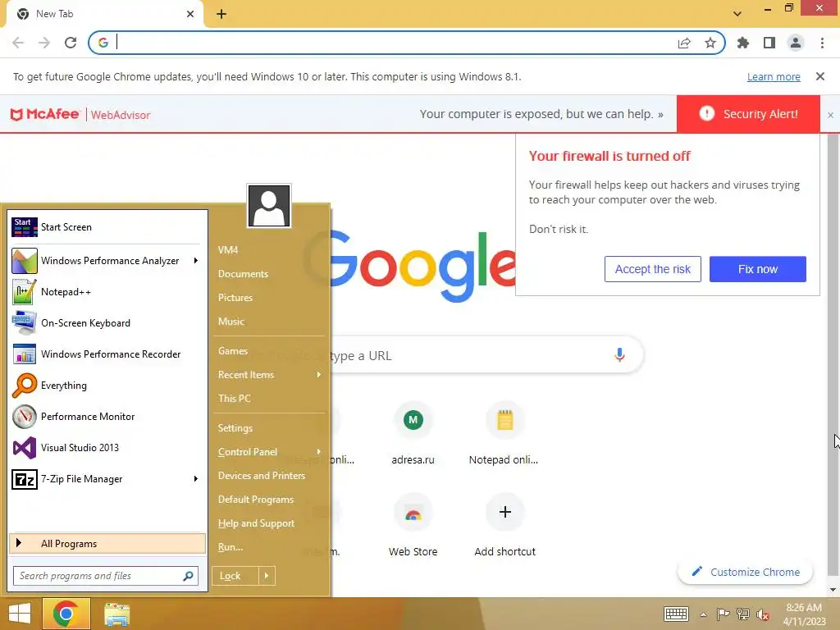840x630 pixels.
Task: Launch Windows Performance Recorder
Action: pyautogui.click(x=107, y=354)
